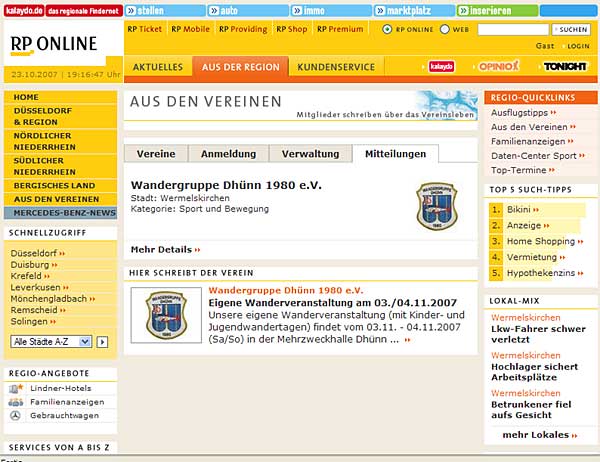Click the RP Online logo

tap(56, 43)
